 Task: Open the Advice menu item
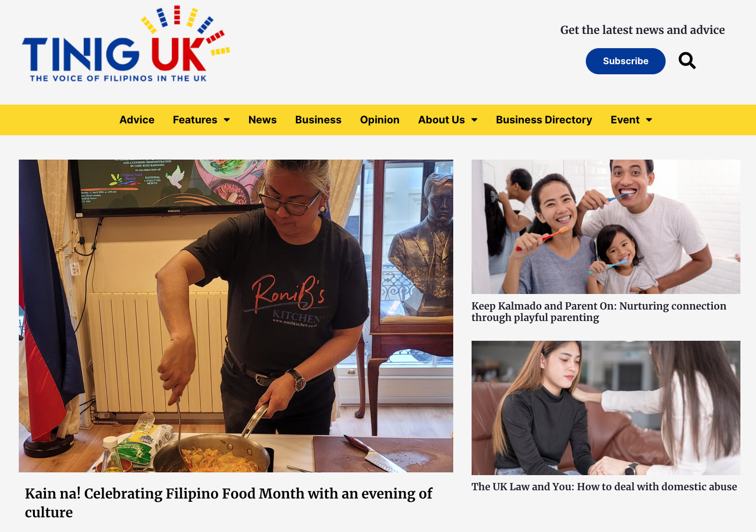pyautogui.click(x=137, y=120)
